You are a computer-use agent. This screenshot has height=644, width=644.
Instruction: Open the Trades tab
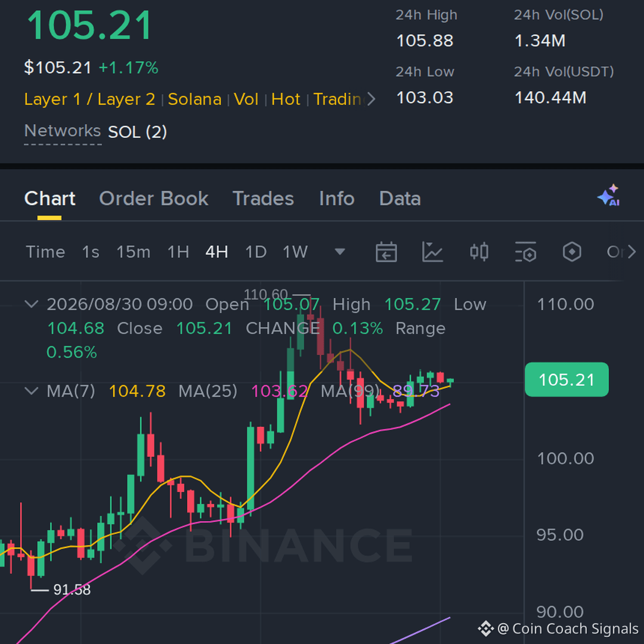(264, 199)
